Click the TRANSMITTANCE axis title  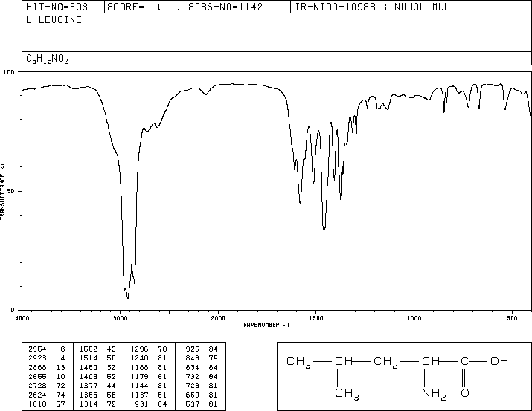point(2,192)
